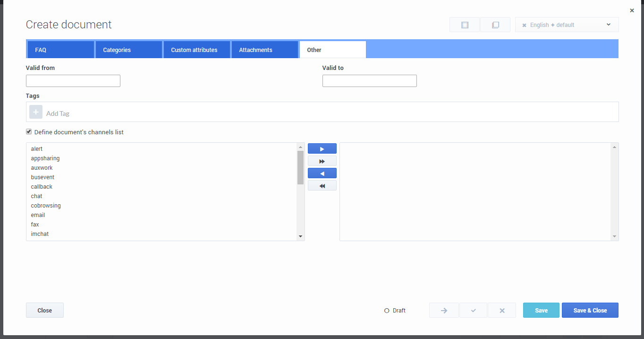Image resolution: width=644 pixels, height=339 pixels.
Task: Click the light blue Save button
Action: tap(541, 311)
